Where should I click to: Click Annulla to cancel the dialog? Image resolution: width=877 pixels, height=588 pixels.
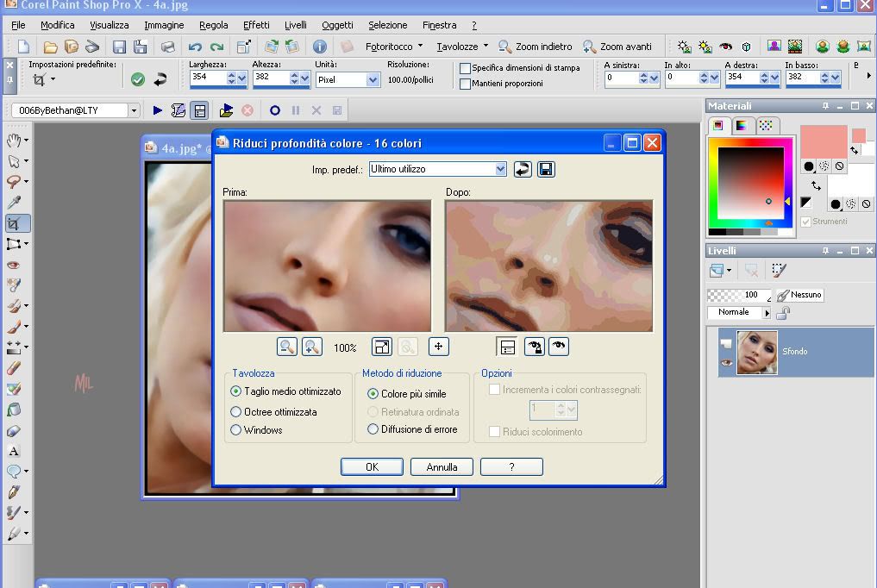(442, 466)
